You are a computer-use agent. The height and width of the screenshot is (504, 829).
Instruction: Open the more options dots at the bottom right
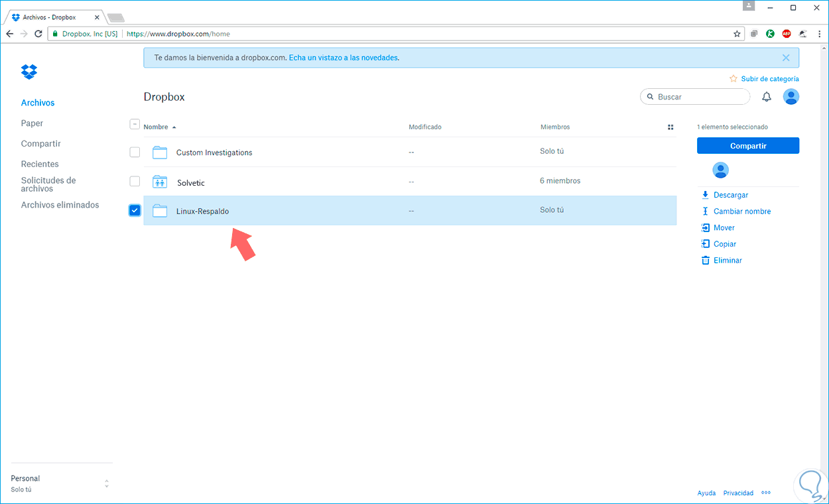(766, 493)
